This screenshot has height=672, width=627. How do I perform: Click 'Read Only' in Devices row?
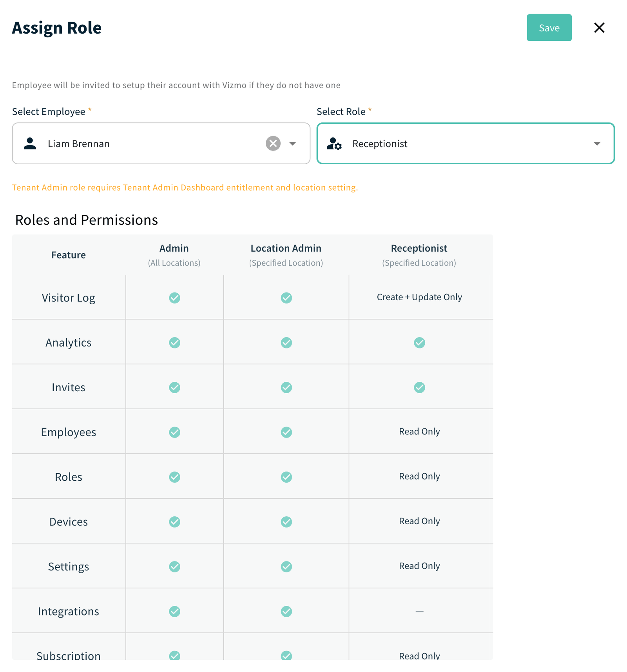(419, 521)
